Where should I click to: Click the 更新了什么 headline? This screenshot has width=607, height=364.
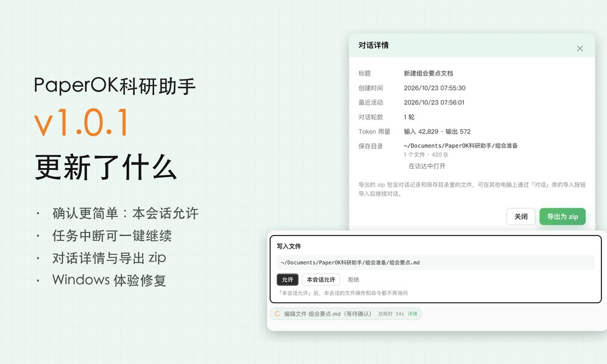106,167
